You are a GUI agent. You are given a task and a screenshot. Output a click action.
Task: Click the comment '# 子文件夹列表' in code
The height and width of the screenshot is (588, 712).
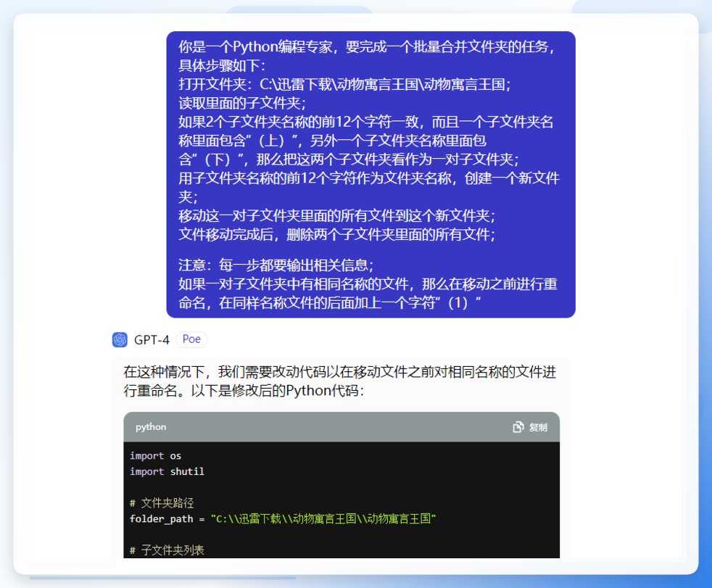[x=167, y=550]
